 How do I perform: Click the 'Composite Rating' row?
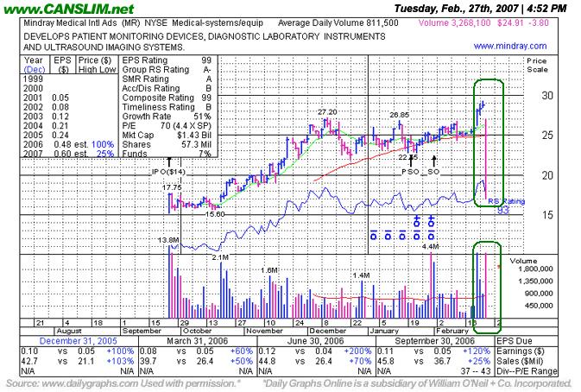coord(167,98)
